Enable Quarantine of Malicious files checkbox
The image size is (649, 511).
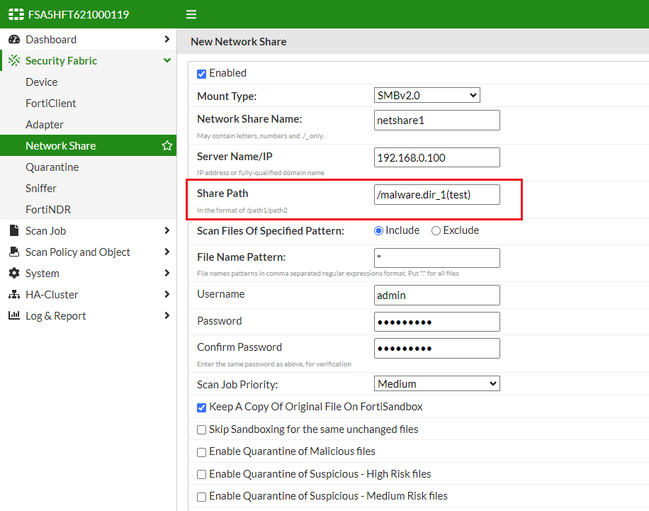(202, 452)
